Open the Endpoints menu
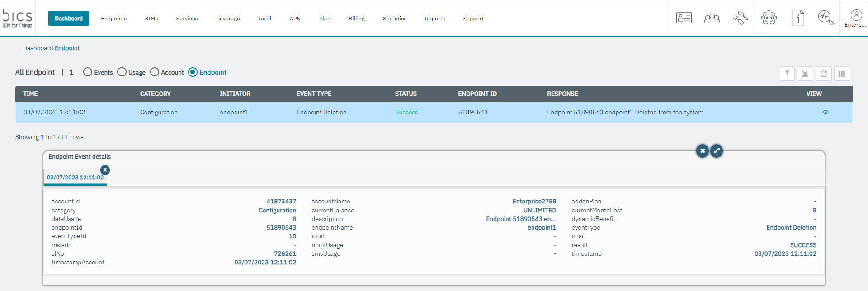 tap(113, 19)
